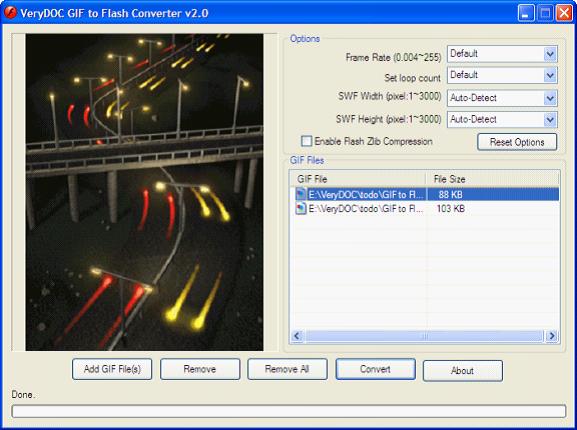This screenshot has width=577, height=430.
Task: Sort by the GIF File column header
Action: (358, 179)
